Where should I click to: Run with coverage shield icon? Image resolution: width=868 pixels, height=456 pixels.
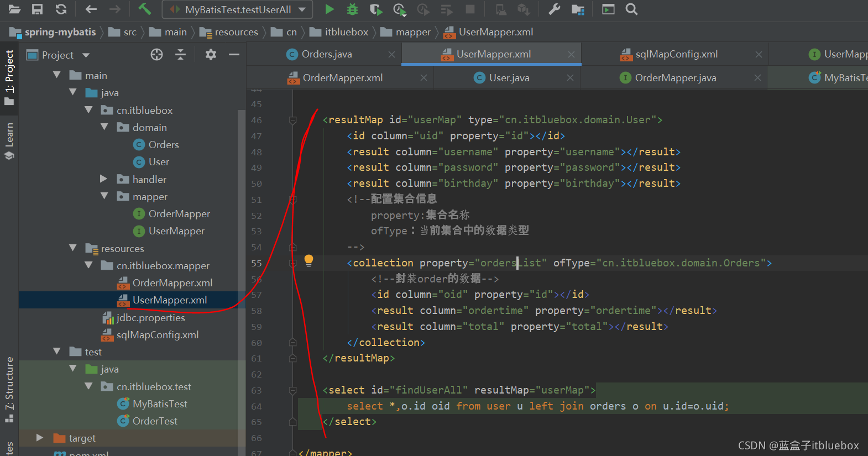376,9
